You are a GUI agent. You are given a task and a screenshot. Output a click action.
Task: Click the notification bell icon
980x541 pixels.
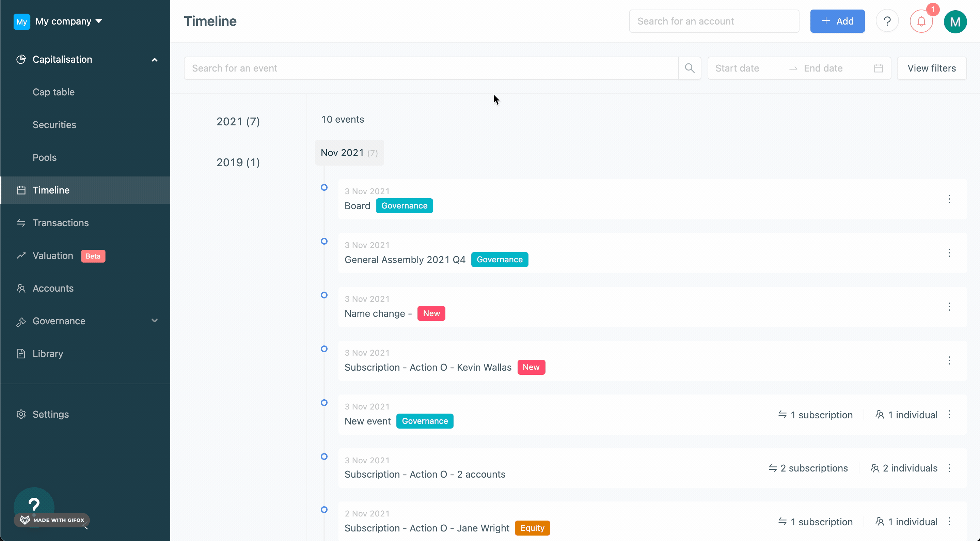tap(921, 21)
